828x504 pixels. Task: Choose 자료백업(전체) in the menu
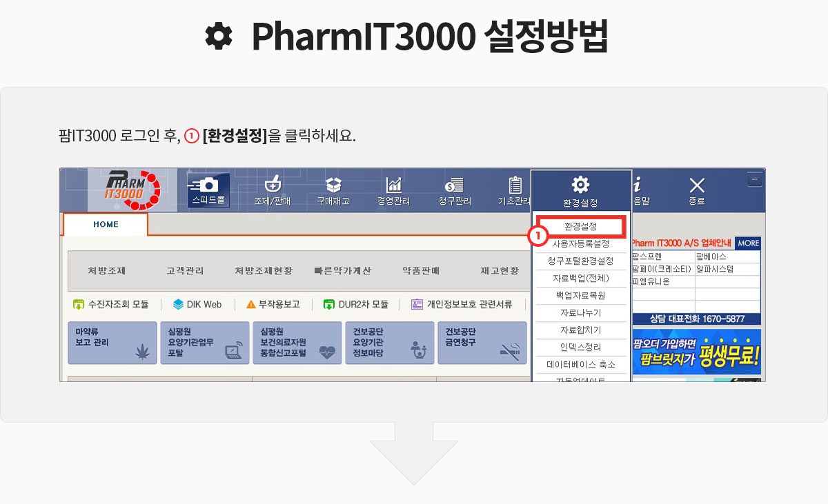tap(580, 278)
